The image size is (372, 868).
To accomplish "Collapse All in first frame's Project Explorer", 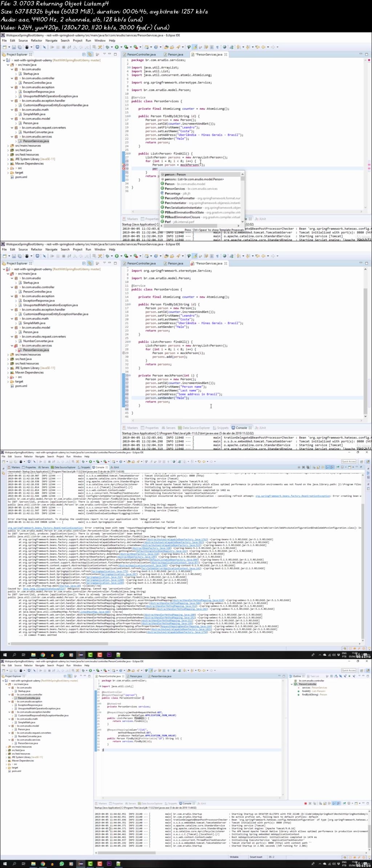I will pyautogui.click(x=84, y=54).
